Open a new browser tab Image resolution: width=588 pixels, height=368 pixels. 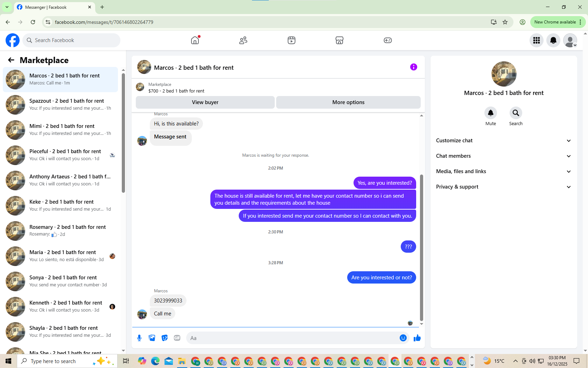(x=102, y=7)
